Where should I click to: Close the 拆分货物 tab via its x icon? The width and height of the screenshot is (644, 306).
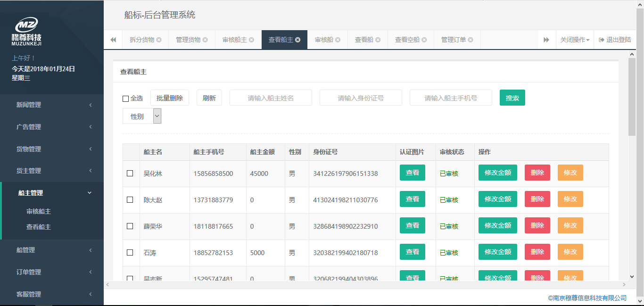point(159,40)
